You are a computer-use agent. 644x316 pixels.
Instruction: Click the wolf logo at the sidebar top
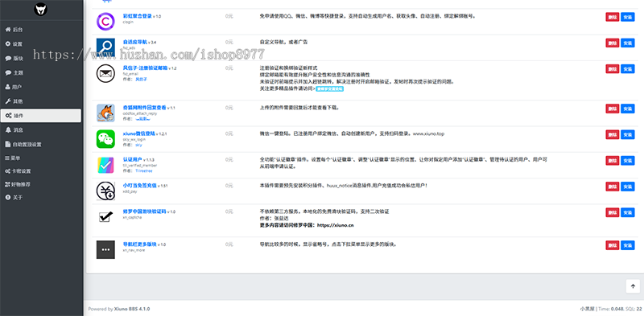click(41, 9)
